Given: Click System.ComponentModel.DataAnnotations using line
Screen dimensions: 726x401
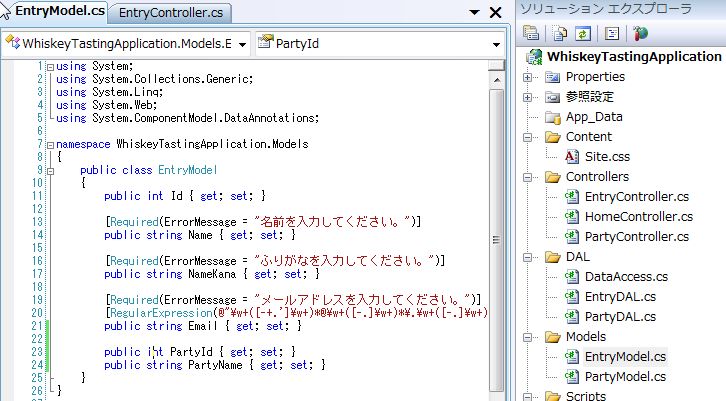Looking at the screenshot, I should pyautogui.click(x=187, y=118).
